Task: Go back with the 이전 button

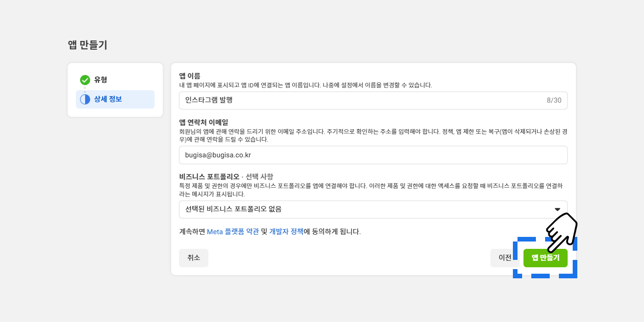Action: coord(505,258)
